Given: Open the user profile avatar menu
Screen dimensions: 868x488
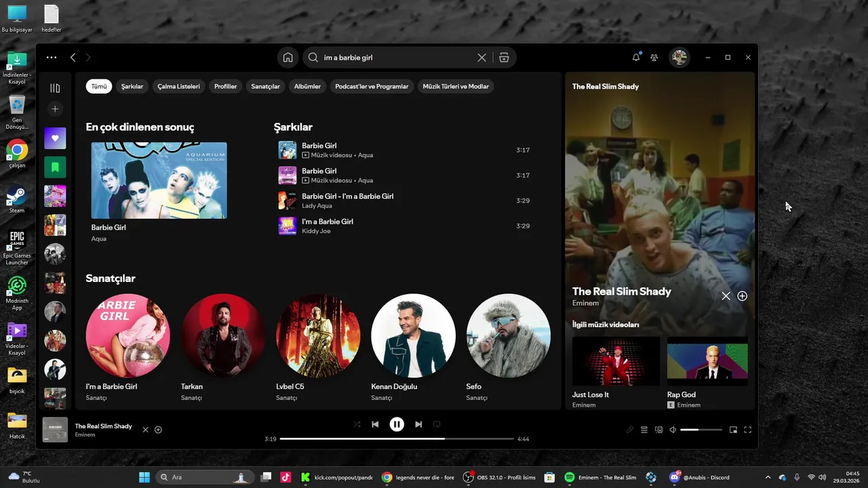Looking at the screenshot, I should [679, 58].
